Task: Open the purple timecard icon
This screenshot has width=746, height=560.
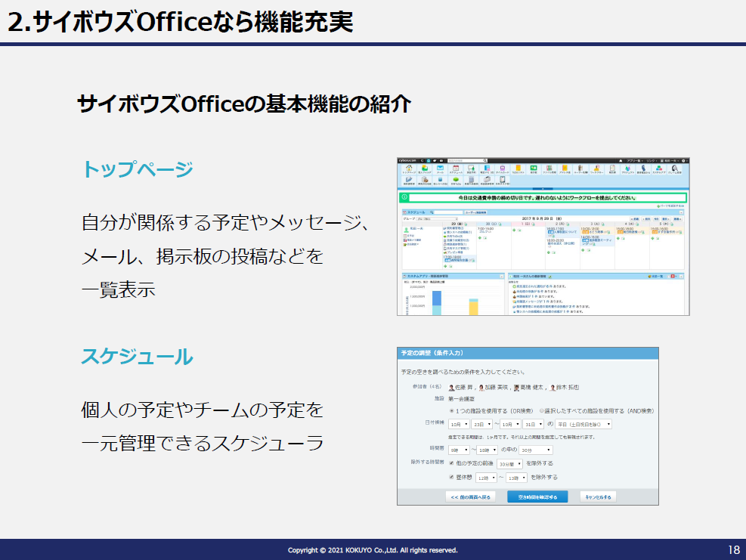Action: coord(503,168)
